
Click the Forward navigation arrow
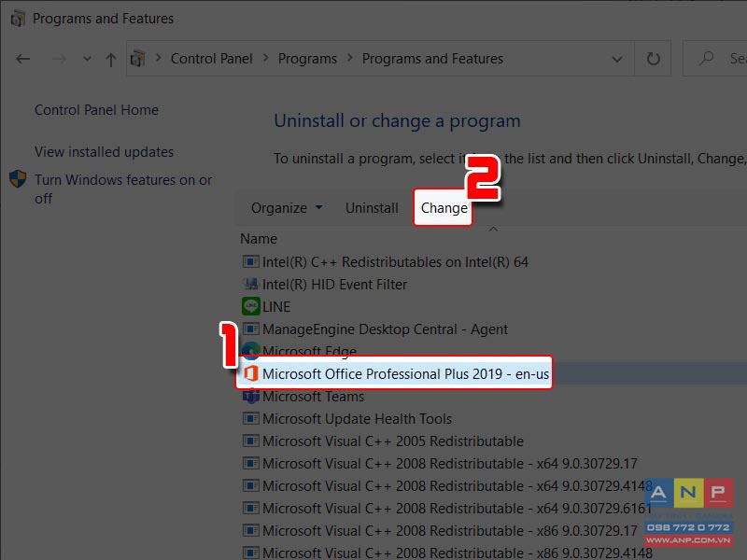pos(59,59)
